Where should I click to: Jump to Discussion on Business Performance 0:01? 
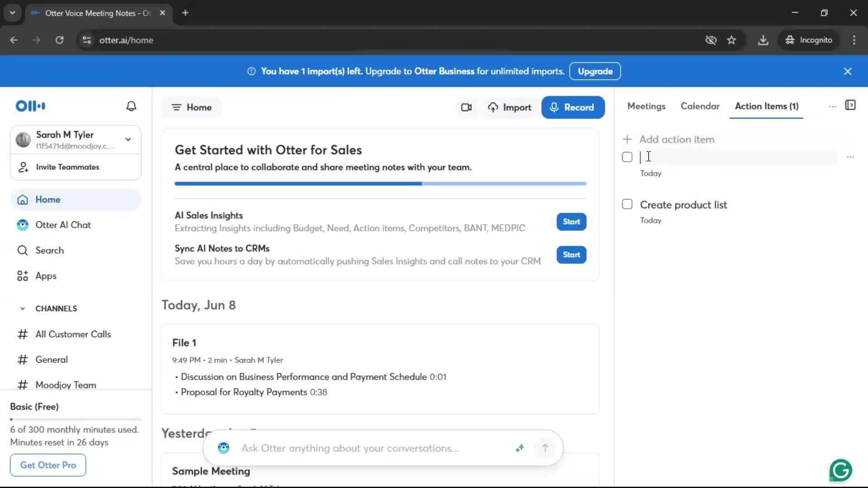[x=313, y=377]
